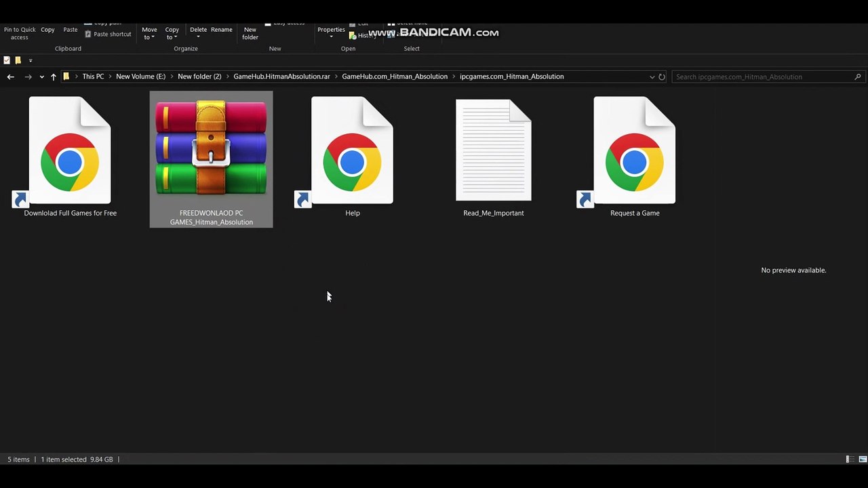Select the Read_Me_Important text file
This screenshot has width=868, height=488.
click(494, 157)
